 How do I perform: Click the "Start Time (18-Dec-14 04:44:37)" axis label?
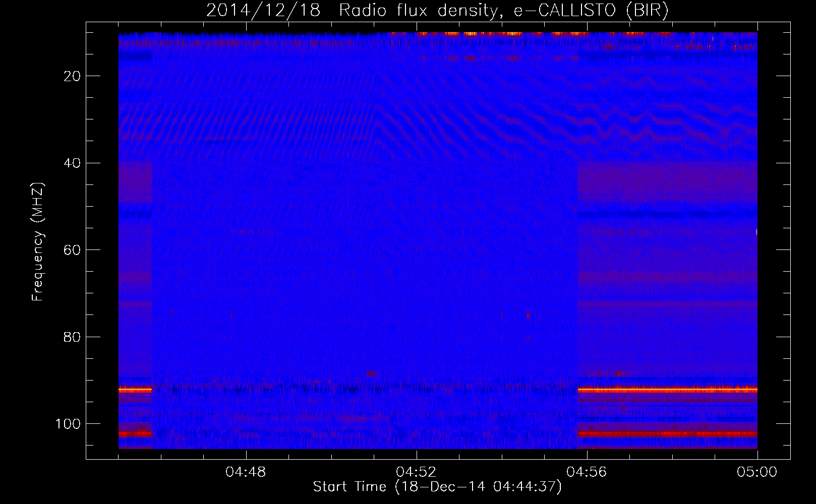point(437,487)
